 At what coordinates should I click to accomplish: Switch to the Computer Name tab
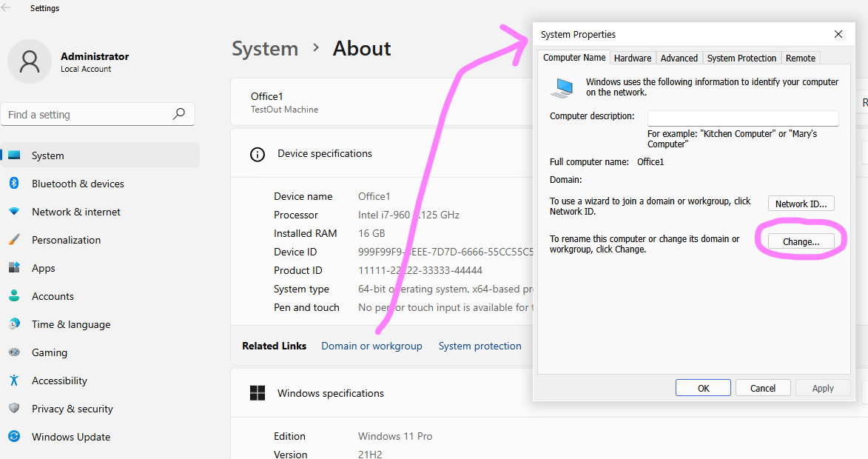(574, 58)
